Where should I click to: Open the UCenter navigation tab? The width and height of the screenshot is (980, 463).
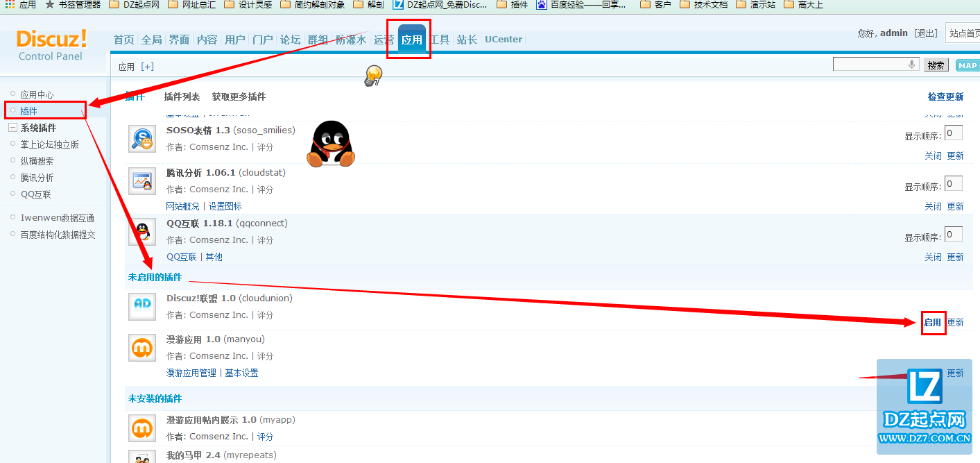click(x=504, y=40)
